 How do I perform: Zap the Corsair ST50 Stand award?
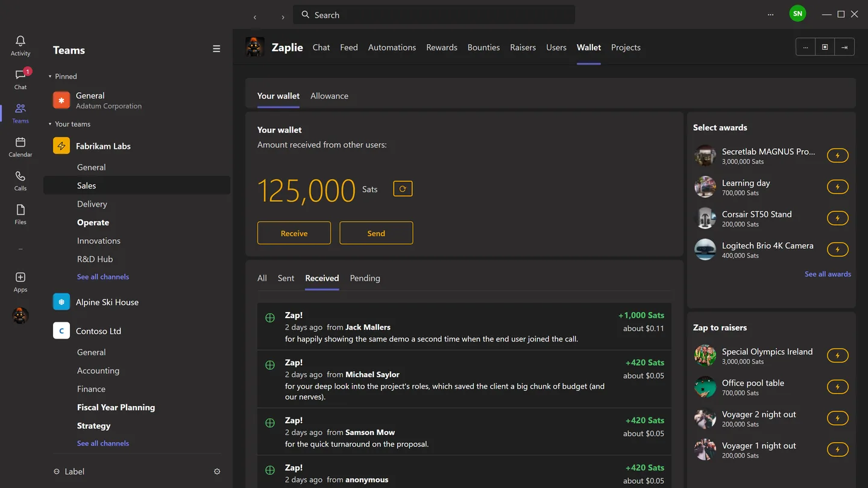837,218
